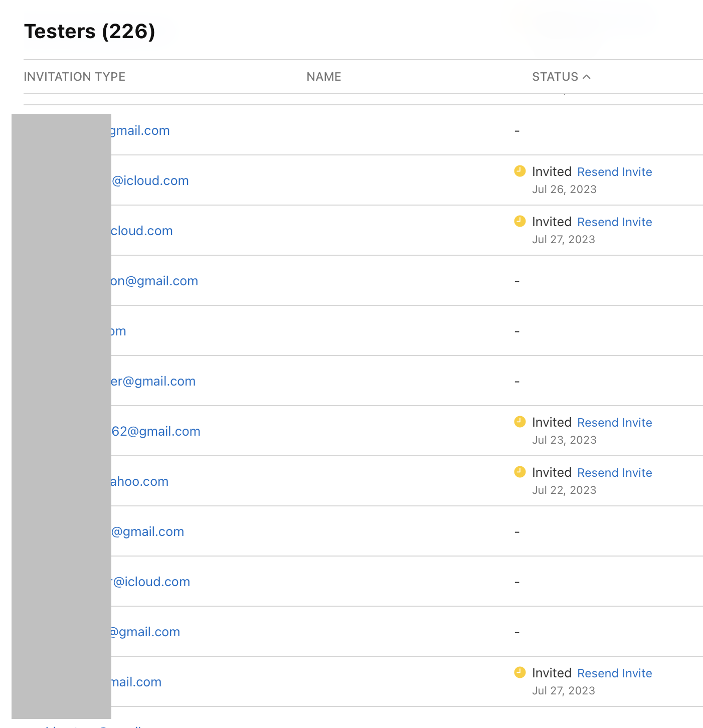Screen dimensions: 703x728
Task: Open the tester email ending in on@gmail.com
Action: tap(155, 281)
